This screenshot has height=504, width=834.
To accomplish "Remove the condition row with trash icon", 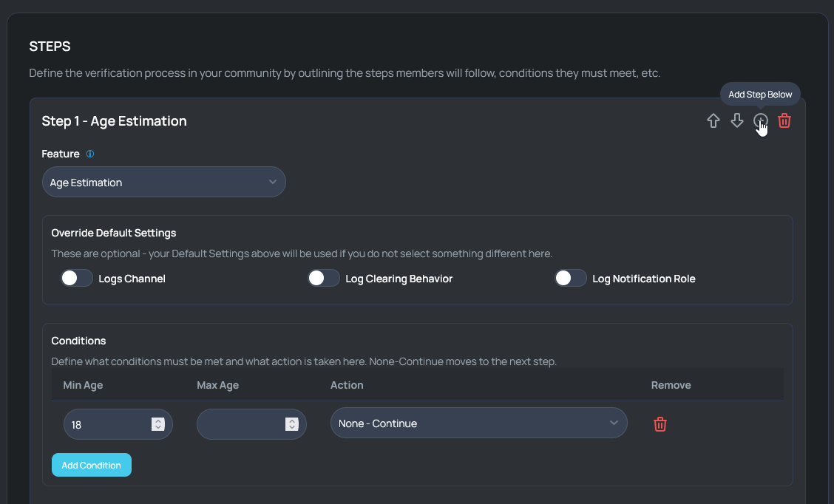I will click(660, 424).
